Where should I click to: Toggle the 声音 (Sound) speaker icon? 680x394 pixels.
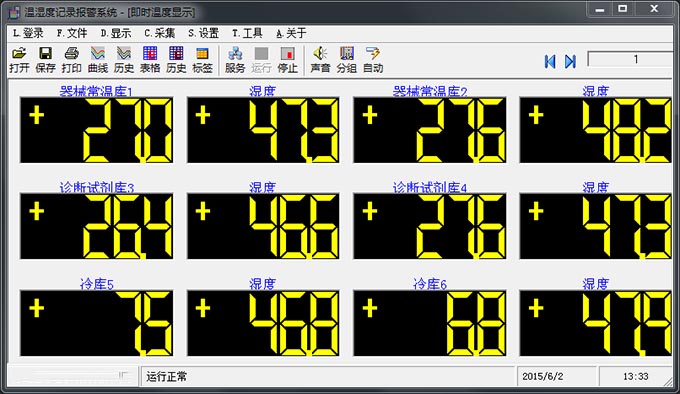pos(320,60)
